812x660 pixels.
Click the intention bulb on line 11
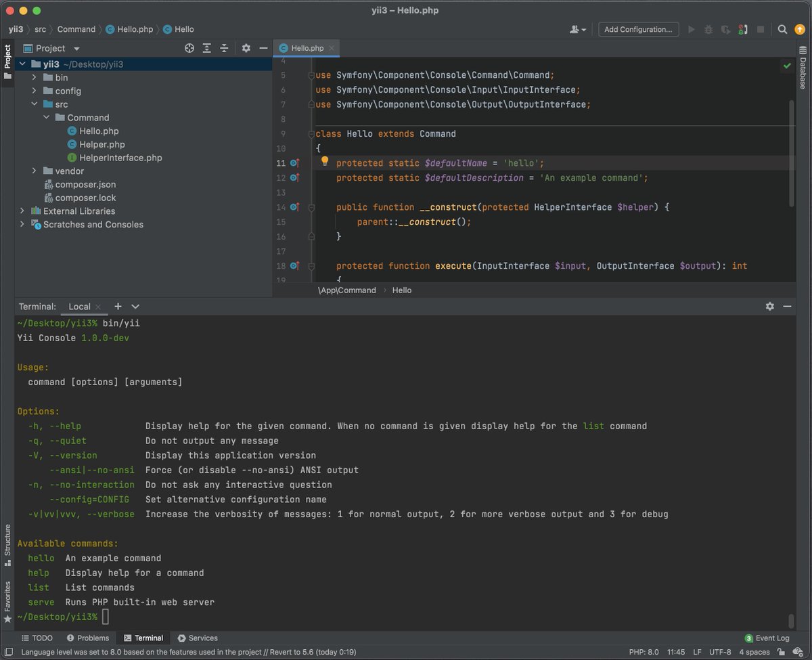click(325, 162)
